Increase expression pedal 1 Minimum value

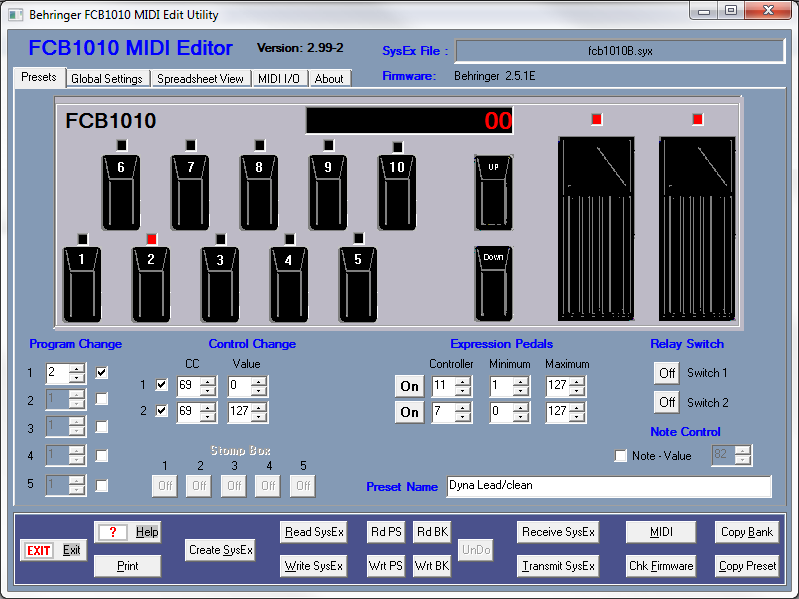tap(521, 382)
